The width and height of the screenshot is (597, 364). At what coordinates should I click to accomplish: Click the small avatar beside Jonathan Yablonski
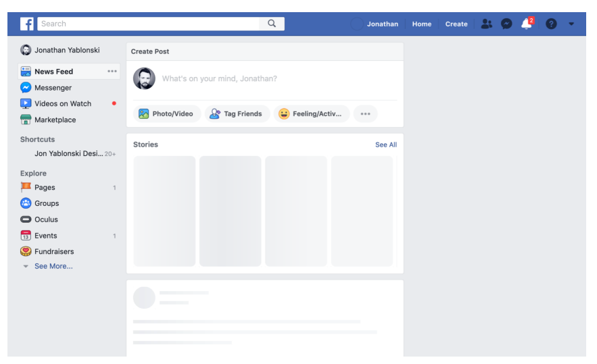pyautogui.click(x=26, y=50)
